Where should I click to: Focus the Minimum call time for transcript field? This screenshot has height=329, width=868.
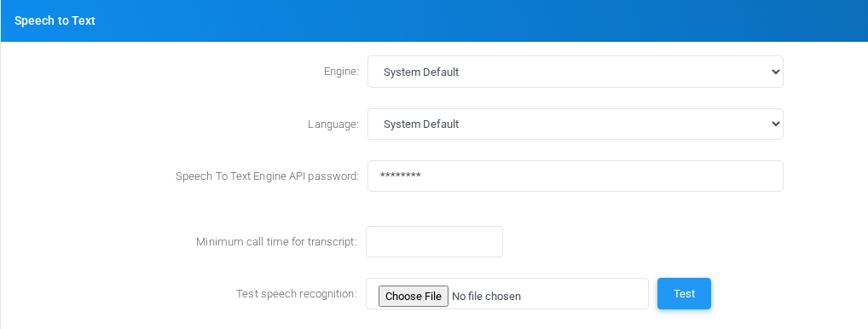point(434,241)
